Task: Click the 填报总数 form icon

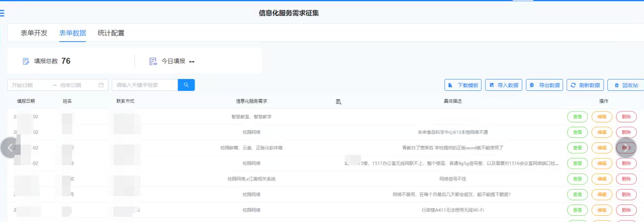Action: coord(26,61)
